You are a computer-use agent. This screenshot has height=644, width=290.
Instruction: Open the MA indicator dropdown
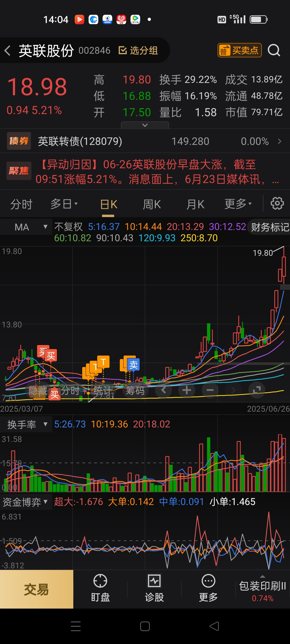tap(26, 227)
